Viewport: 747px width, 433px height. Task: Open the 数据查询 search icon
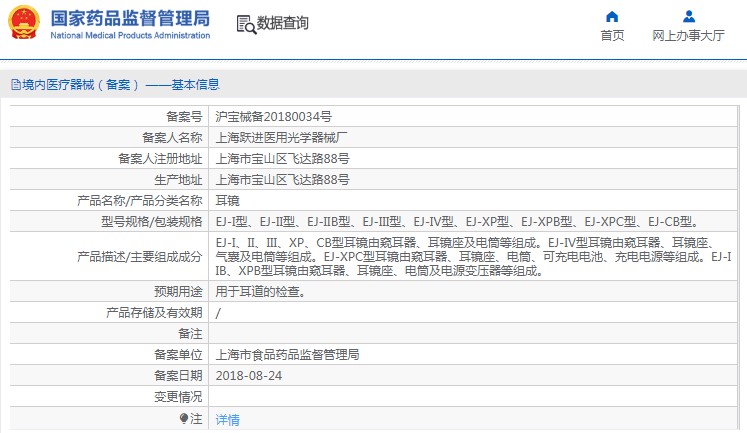(246, 24)
